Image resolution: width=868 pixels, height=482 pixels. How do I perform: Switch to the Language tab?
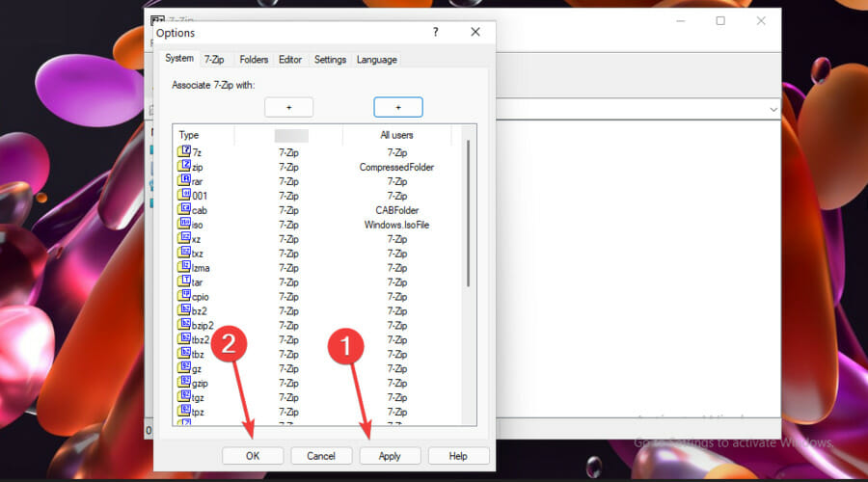[376, 60]
